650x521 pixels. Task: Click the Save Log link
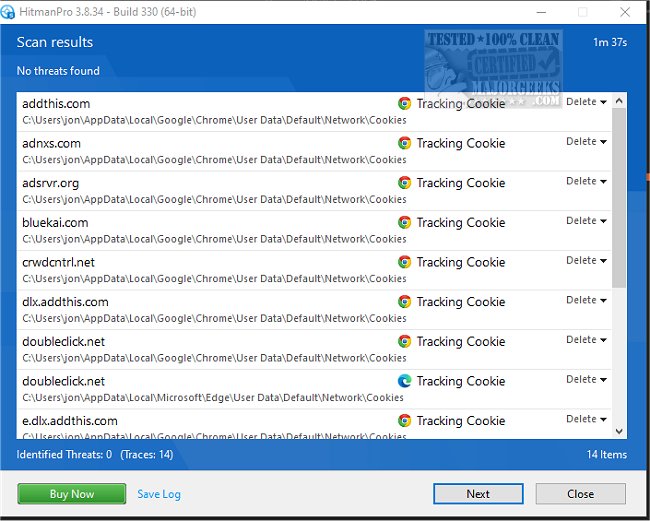pyautogui.click(x=159, y=494)
